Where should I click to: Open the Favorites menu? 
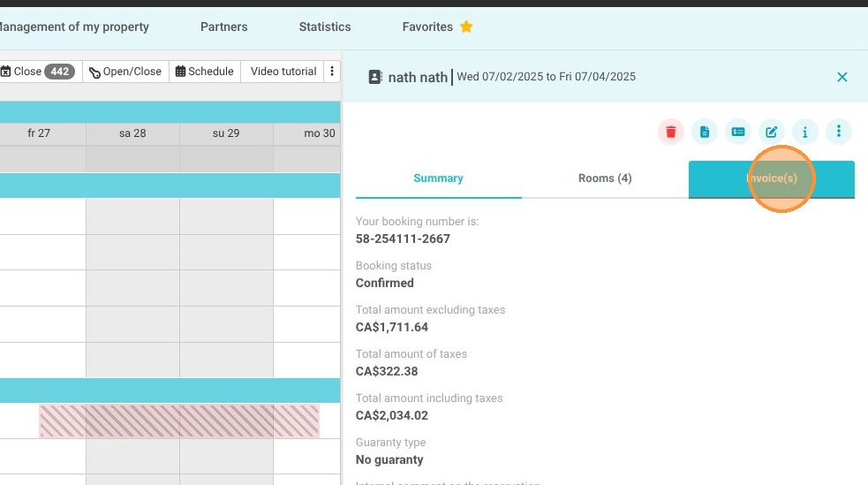[437, 27]
